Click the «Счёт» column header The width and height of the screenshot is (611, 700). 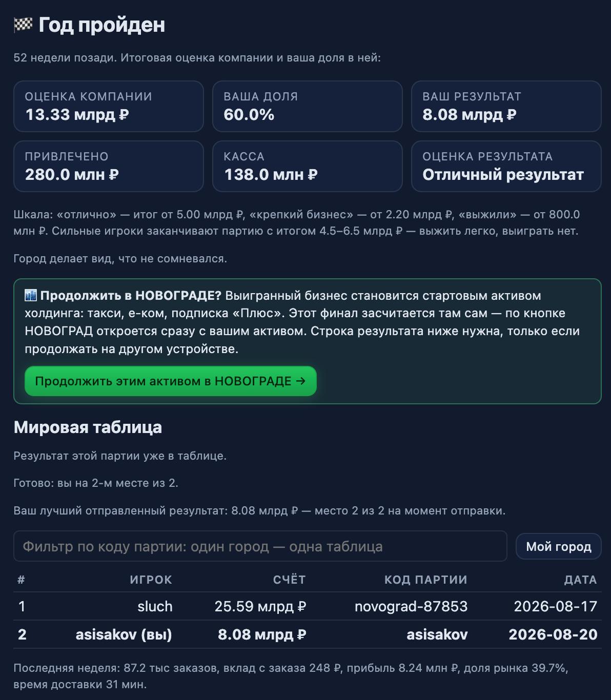point(289,580)
